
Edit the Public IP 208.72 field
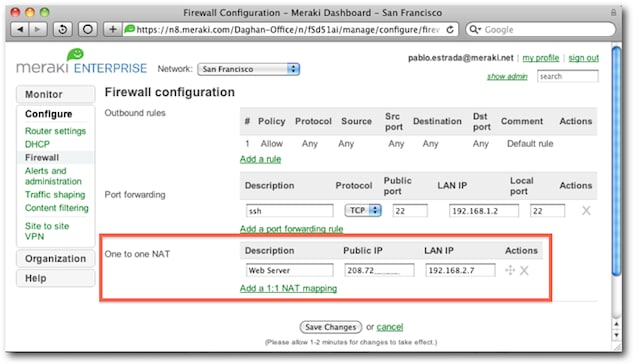point(379,270)
